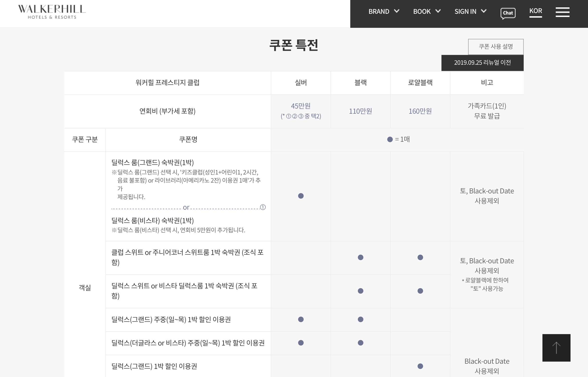Select the KOR language option
Screen dimensions: 588x377
pyautogui.click(x=536, y=11)
